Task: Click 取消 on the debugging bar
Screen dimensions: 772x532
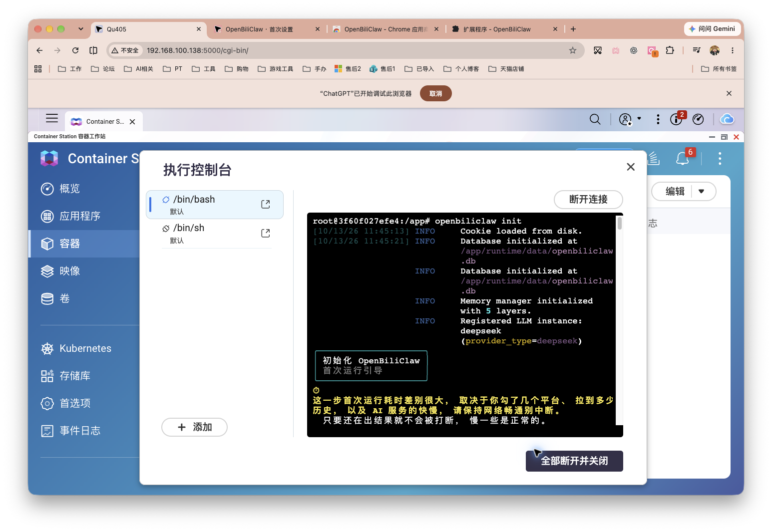Action: [436, 94]
